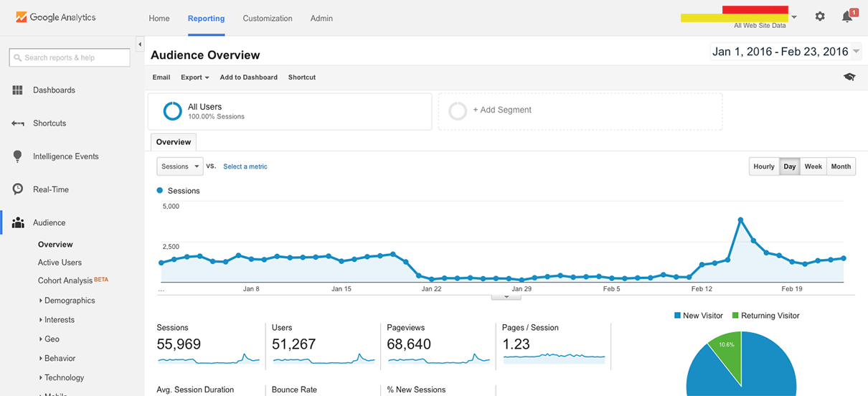Open Shortcuts in sidebar
This screenshot has width=868, height=396.
click(49, 123)
